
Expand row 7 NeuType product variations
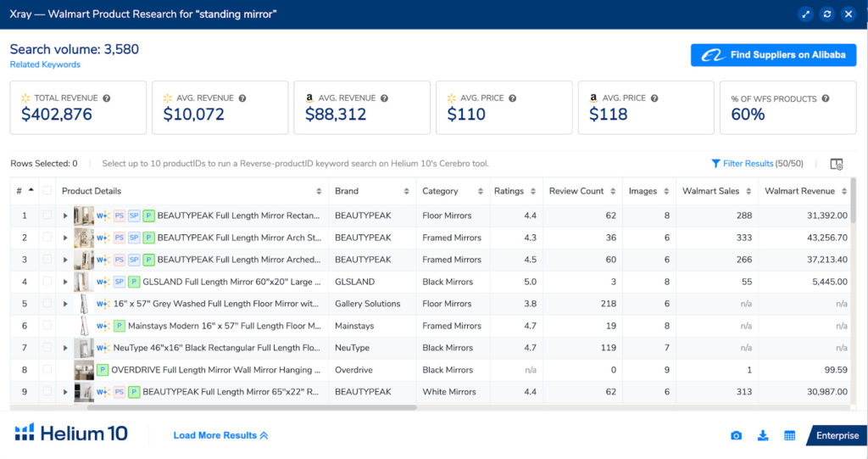point(65,348)
